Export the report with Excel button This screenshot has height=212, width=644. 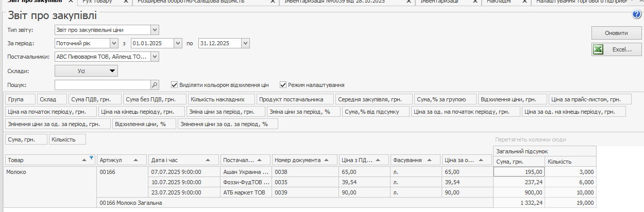coord(617,50)
